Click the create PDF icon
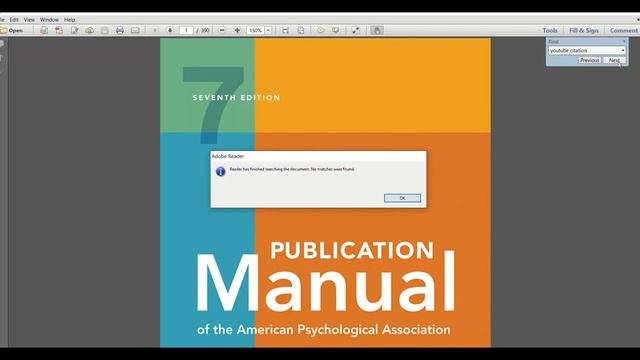The height and width of the screenshot is (360, 640). 59,31
